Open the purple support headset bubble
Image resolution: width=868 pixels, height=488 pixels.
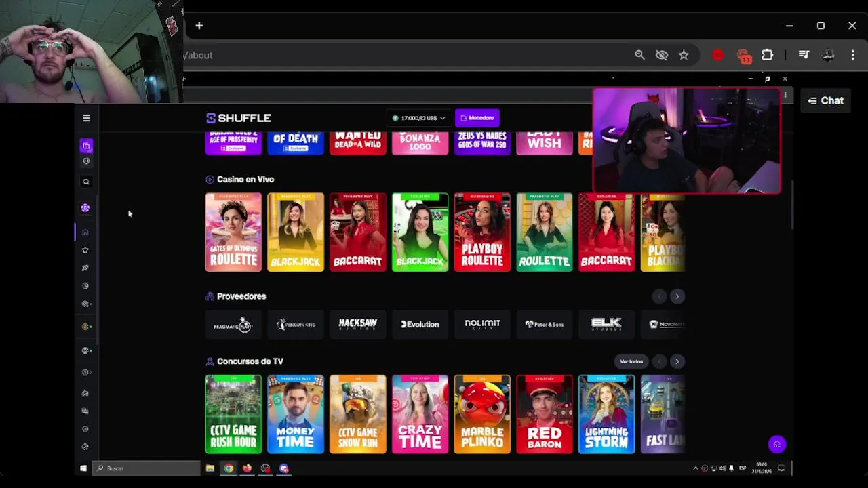(x=777, y=445)
